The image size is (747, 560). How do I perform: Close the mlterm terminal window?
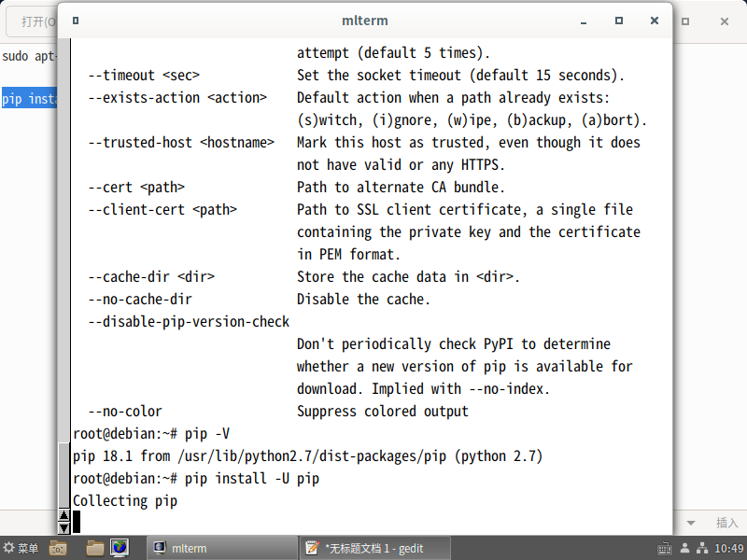click(653, 21)
